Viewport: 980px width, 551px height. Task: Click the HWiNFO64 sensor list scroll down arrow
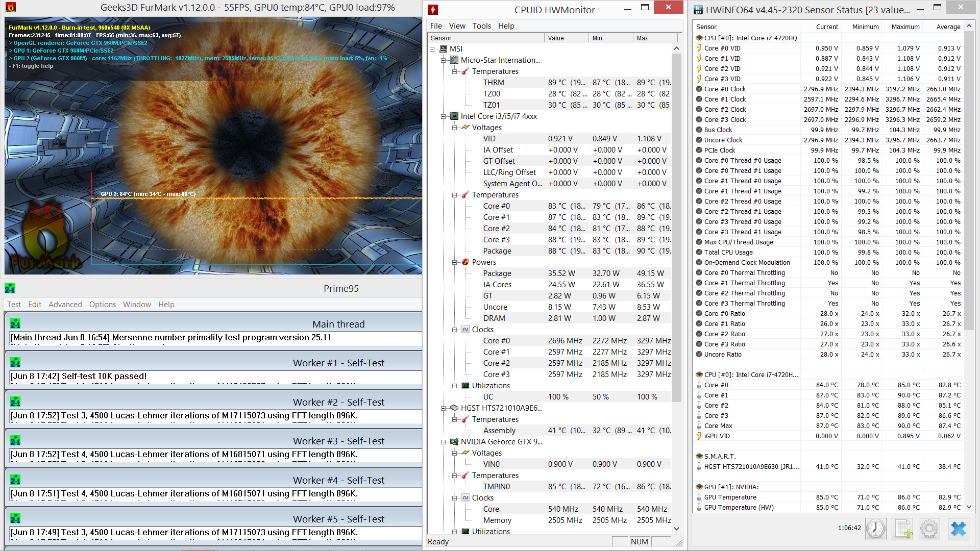[969, 507]
